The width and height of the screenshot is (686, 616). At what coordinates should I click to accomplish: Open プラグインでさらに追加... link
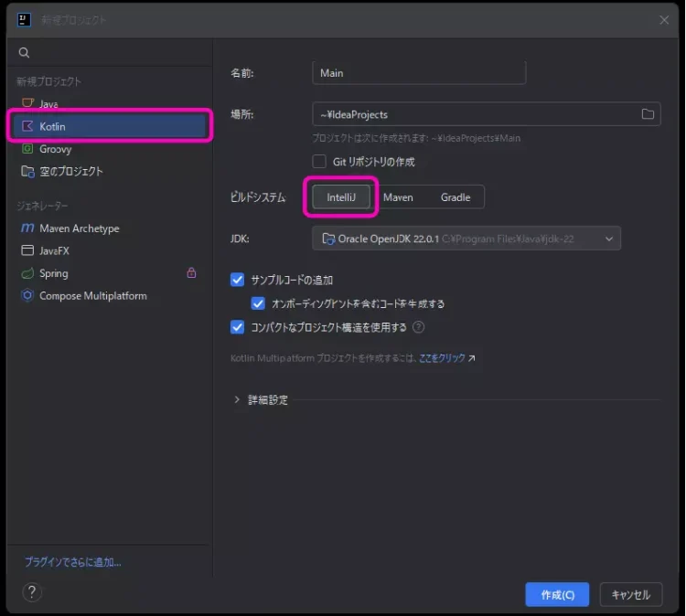(72, 562)
